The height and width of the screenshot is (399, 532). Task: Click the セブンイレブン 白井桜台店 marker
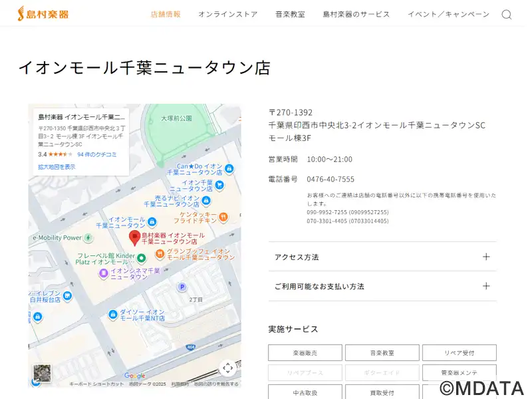point(68,296)
